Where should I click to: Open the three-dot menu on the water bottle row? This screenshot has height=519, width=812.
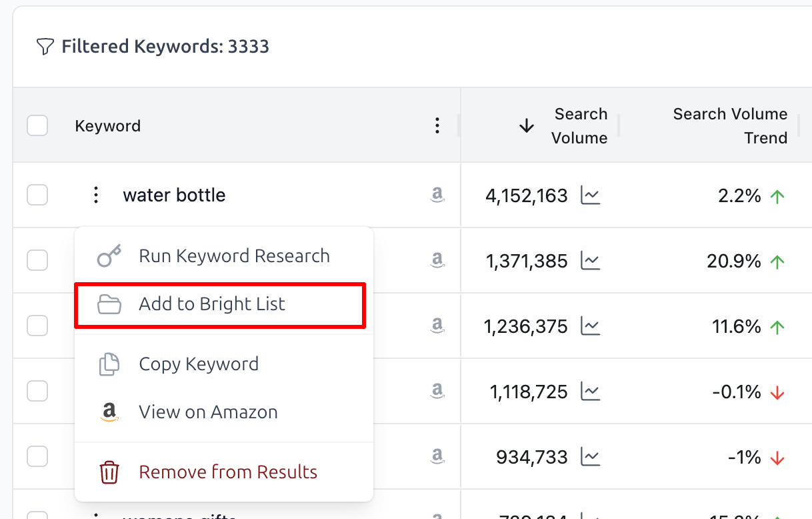tap(95, 195)
